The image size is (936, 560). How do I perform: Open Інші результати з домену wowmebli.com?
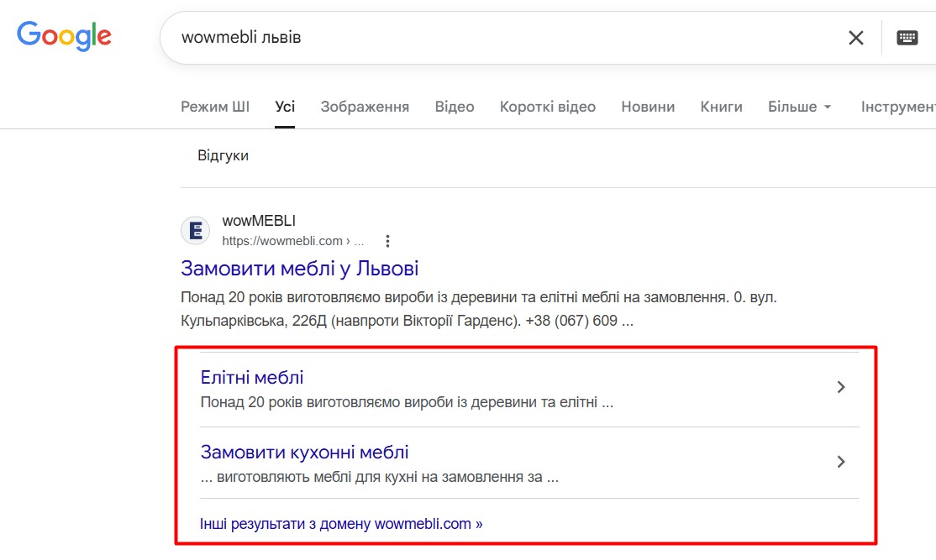(341, 524)
